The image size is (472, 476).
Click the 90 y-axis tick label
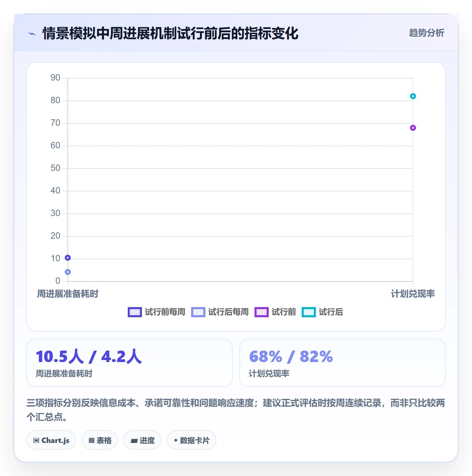(x=55, y=78)
